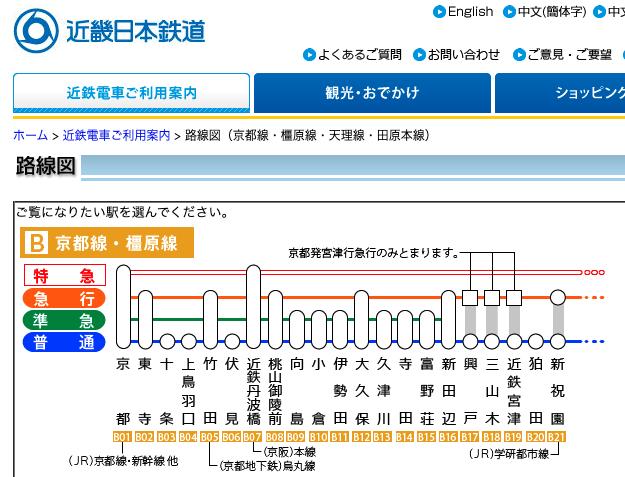Click the (JR)学研都市線 transfer note

pyautogui.click(x=509, y=453)
